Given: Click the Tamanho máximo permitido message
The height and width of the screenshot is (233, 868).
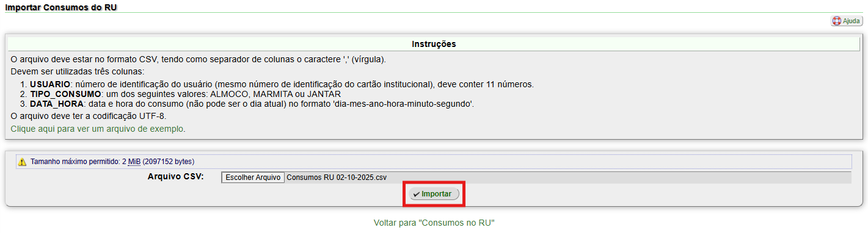Looking at the screenshot, I should coord(112,162).
